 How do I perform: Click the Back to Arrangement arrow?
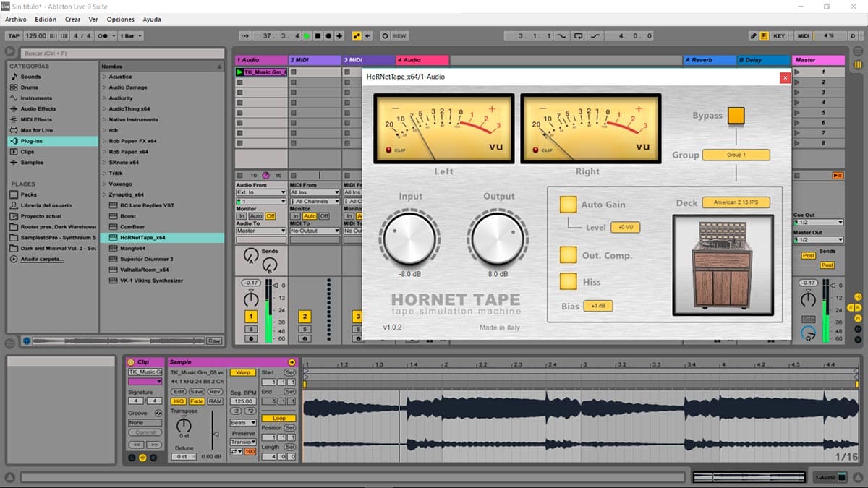367,35
